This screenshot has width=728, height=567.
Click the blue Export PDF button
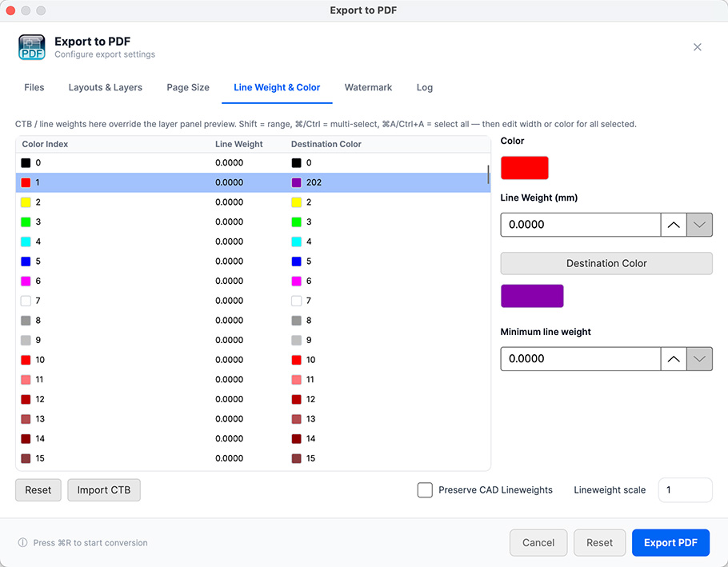[x=670, y=542]
